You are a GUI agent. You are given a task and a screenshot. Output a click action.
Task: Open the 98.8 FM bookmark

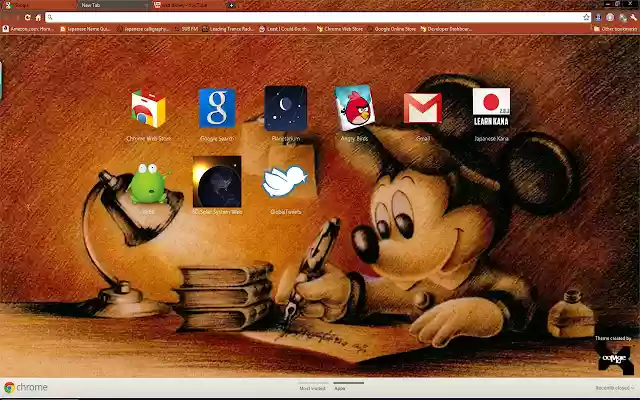click(186, 29)
